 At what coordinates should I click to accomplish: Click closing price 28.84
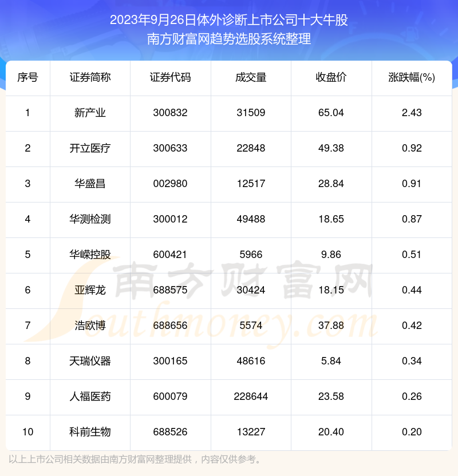pos(331,184)
